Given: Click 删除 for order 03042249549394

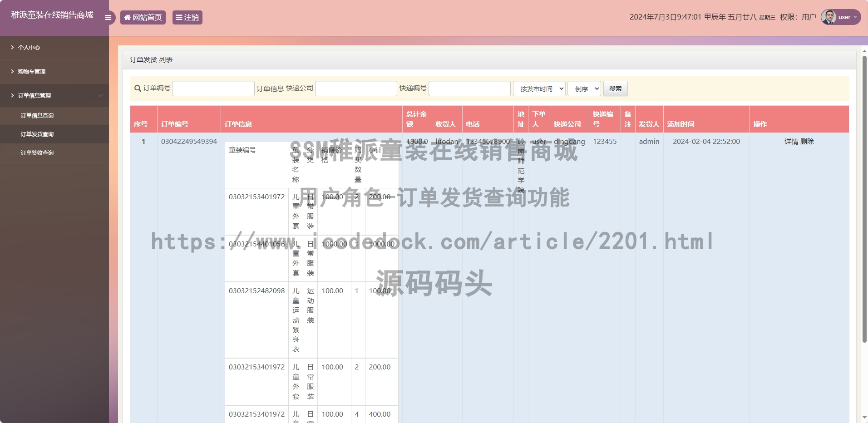Looking at the screenshot, I should click(807, 142).
